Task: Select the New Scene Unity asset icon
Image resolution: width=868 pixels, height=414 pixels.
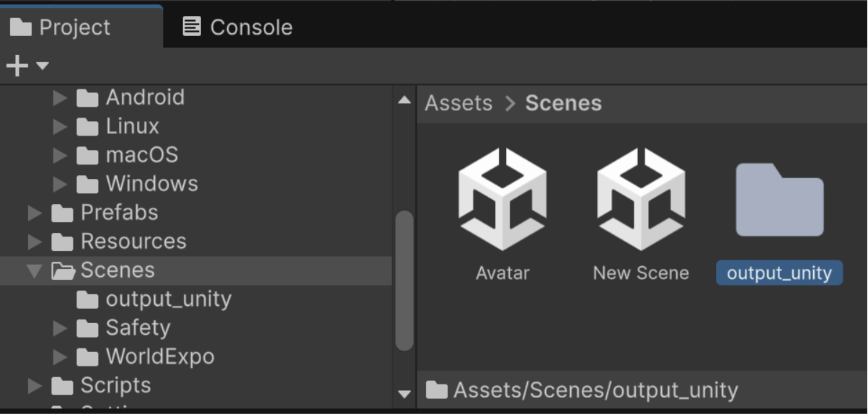Action: [x=641, y=199]
